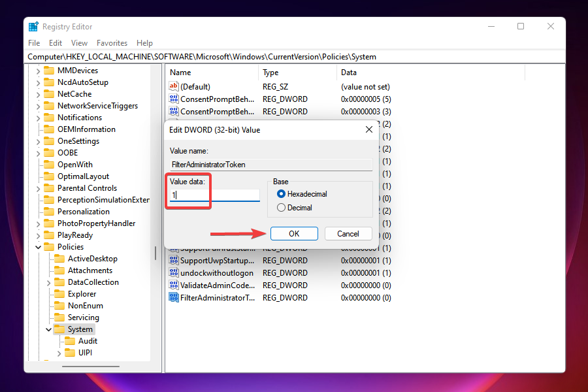
Task: Open the Edit menu
Action: (56, 42)
